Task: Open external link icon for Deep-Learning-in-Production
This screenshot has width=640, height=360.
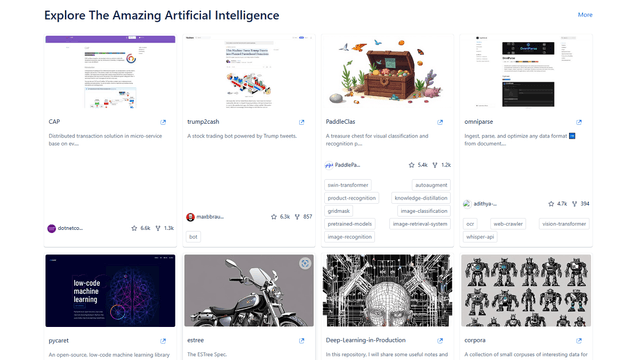Action: click(440, 341)
